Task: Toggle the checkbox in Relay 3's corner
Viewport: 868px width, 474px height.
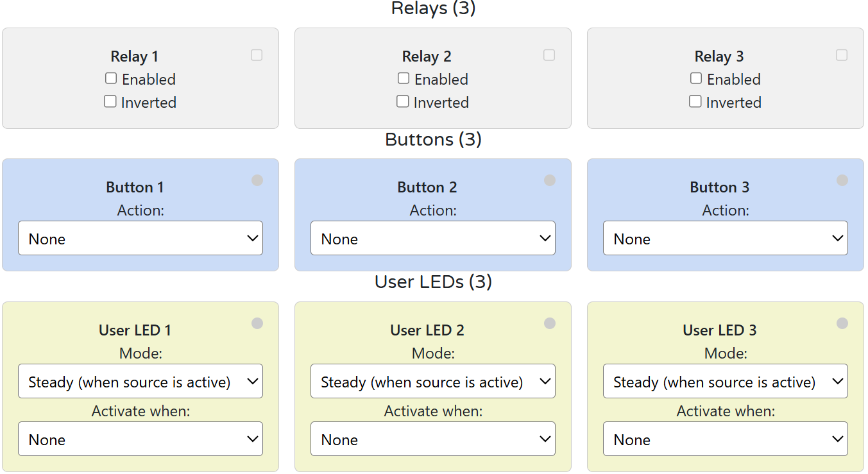Action: 842,55
